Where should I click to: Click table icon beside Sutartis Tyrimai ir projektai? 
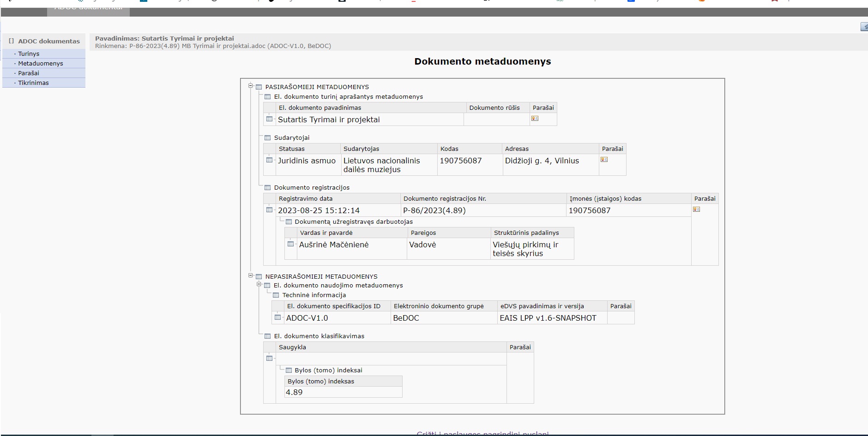[270, 119]
